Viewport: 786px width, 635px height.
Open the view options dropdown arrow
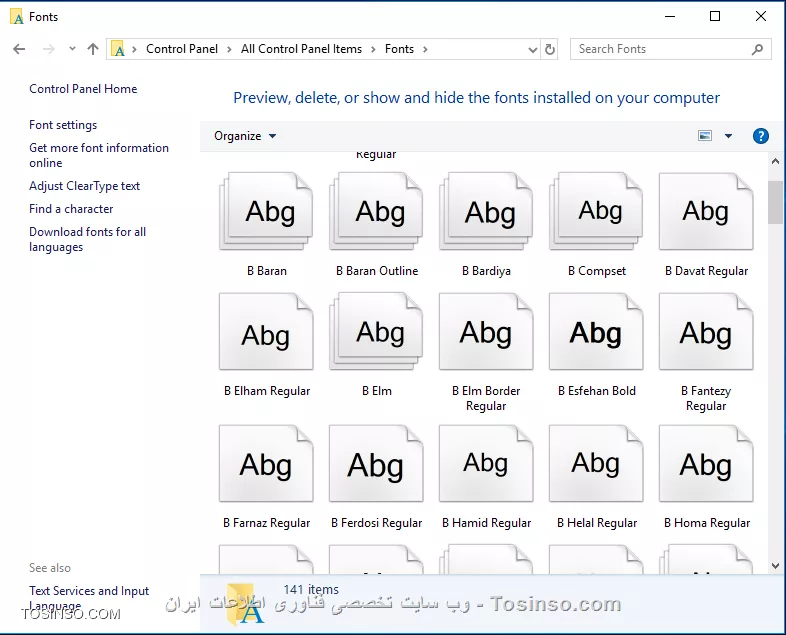[x=728, y=136]
